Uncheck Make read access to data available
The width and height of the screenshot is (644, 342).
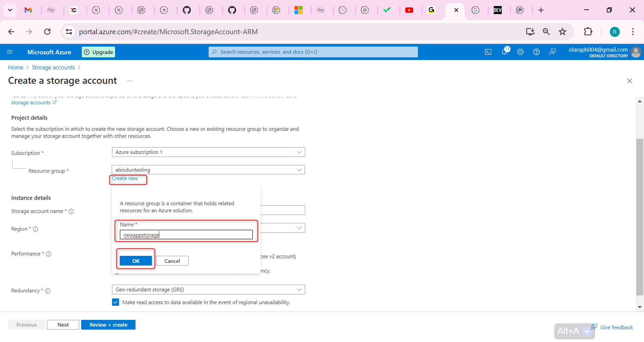(115, 302)
